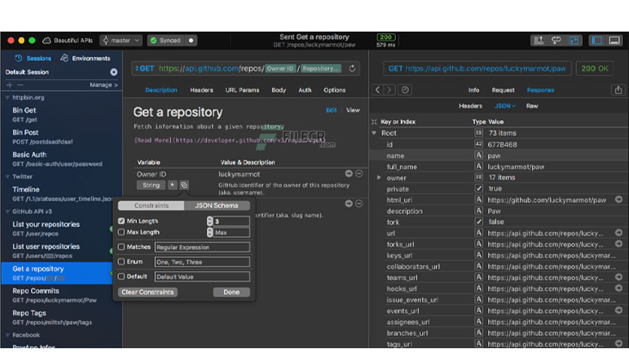Open the Body request tab
Image resolution: width=629 pixels, height=364 pixels.
[x=279, y=90]
